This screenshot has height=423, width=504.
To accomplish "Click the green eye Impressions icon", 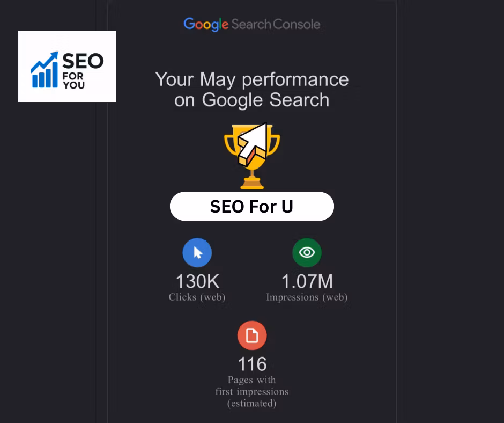I will [307, 253].
